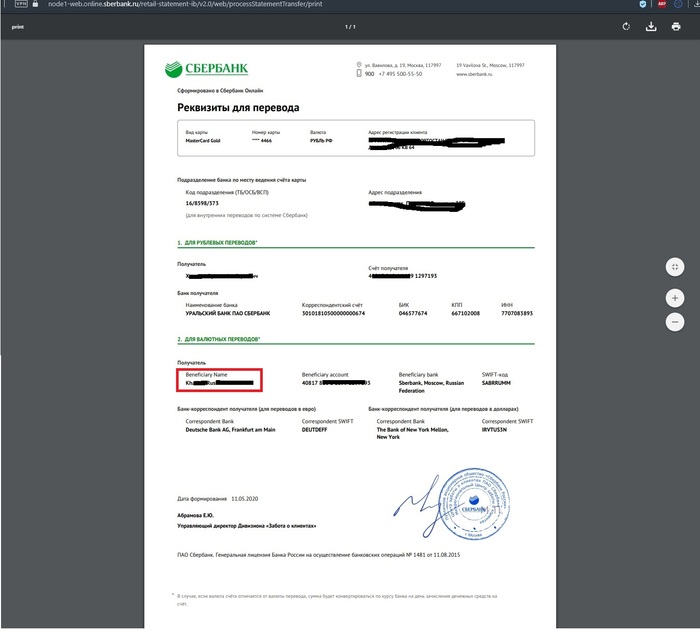This screenshot has width=700, height=632.
Task: Click the address 'ул. Вавилова, д. 19, Москва'
Action: pos(403,65)
